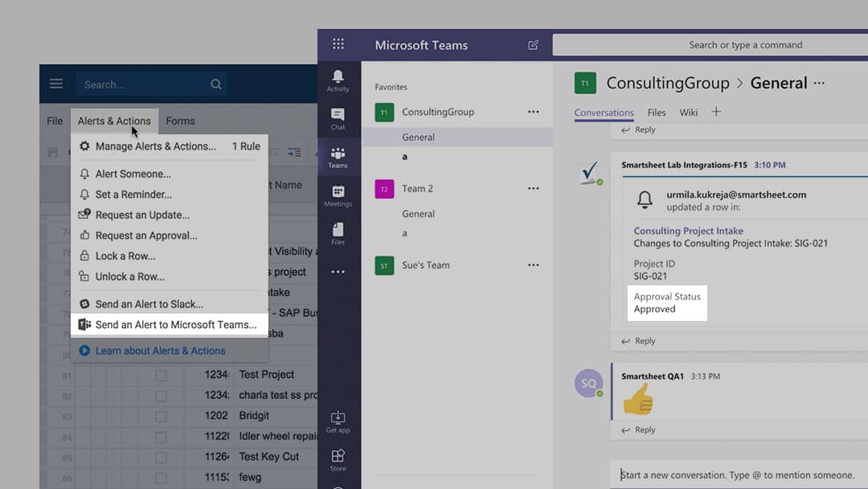Add a new tab with plus icon
This screenshot has width=868, height=489.
tap(716, 111)
